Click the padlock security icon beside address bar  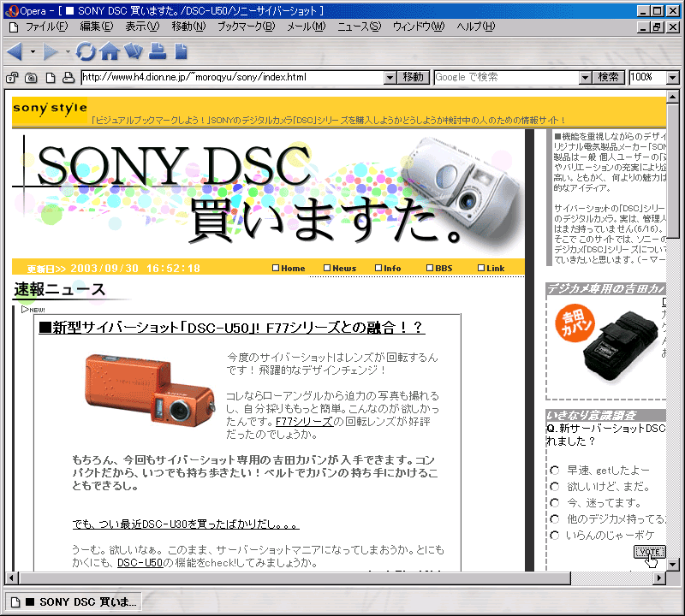point(12,78)
